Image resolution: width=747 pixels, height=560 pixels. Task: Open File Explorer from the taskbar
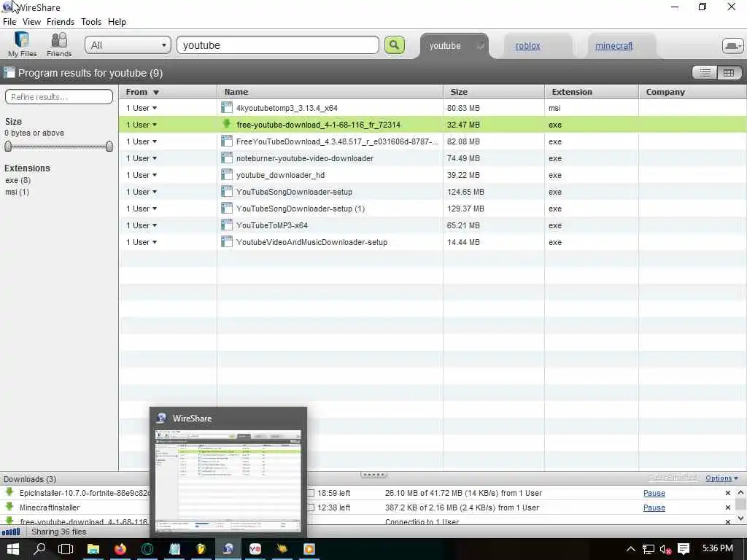tap(93, 549)
